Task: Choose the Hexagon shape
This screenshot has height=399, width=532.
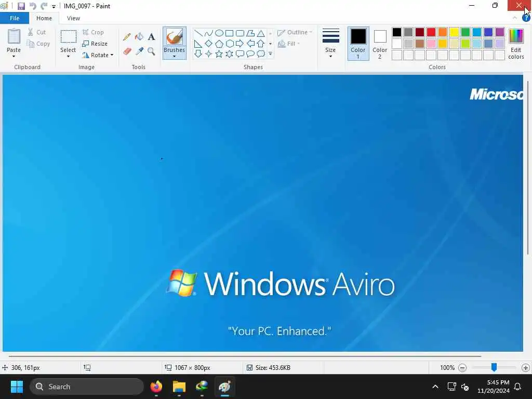Action: [229, 44]
